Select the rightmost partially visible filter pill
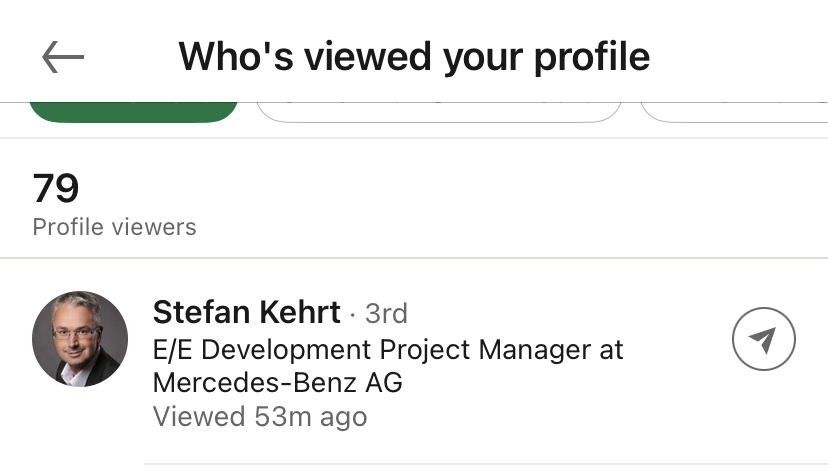 click(x=734, y=110)
